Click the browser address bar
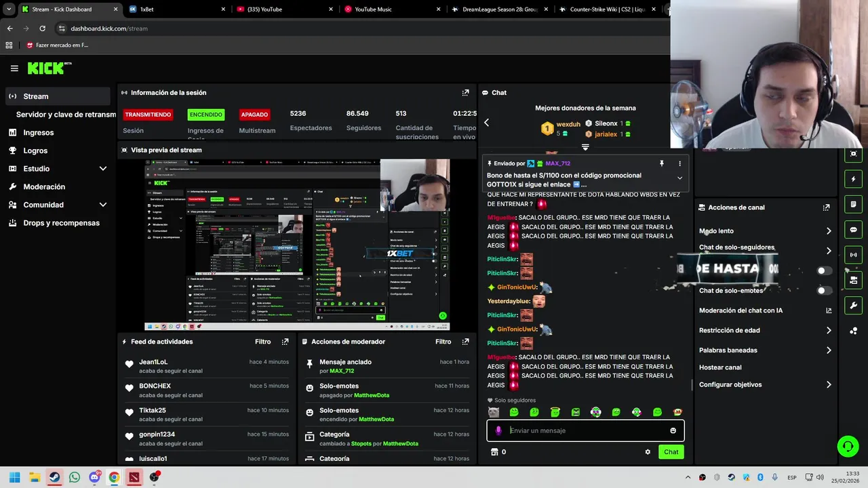The width and height of the screenshot is (868, 488). (x=359, y=28)
